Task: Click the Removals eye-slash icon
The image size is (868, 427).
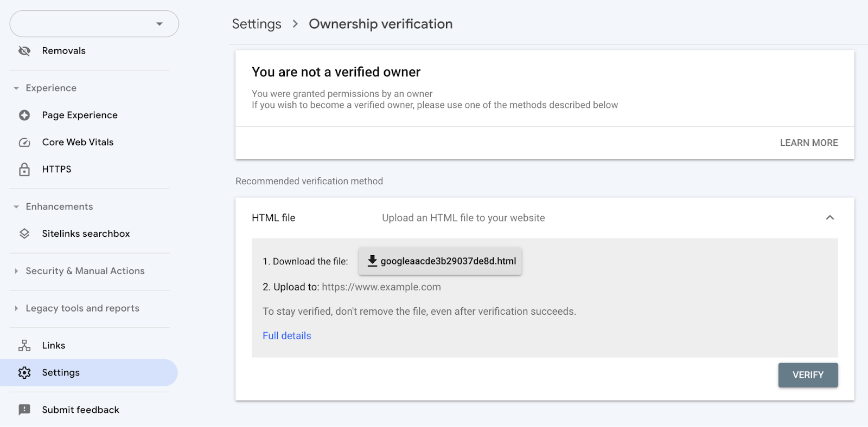Action: [24, 51]
